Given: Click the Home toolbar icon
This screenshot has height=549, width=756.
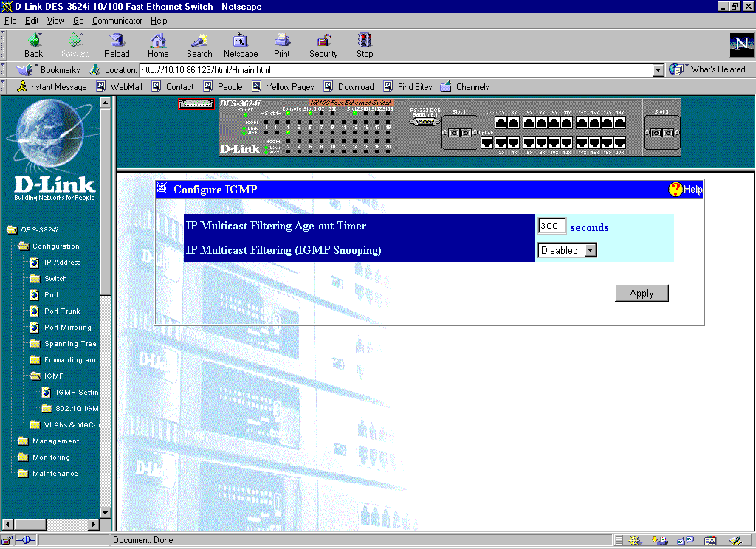Looking at the screenshot, I should (x=158, y=41).
